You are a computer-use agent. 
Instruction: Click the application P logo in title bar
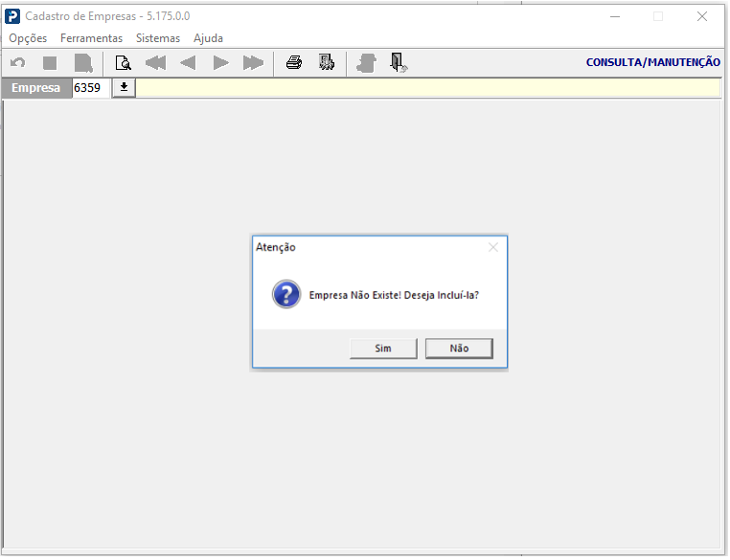(12, 16)
